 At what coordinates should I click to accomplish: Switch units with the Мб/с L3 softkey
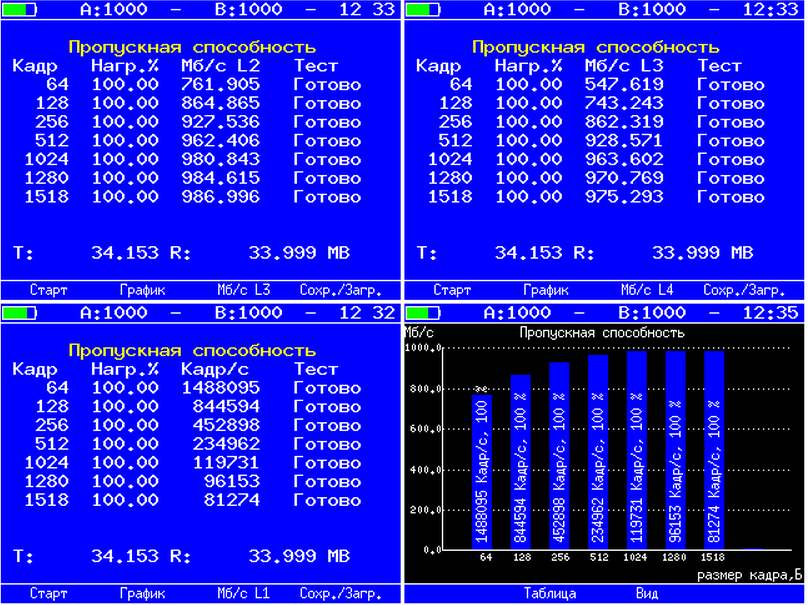click(243, 290)
